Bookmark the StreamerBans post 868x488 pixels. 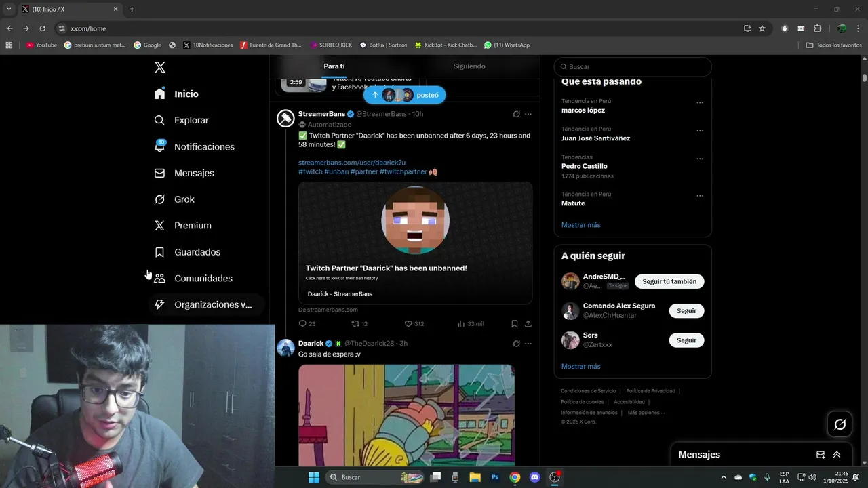coord(515,324)
